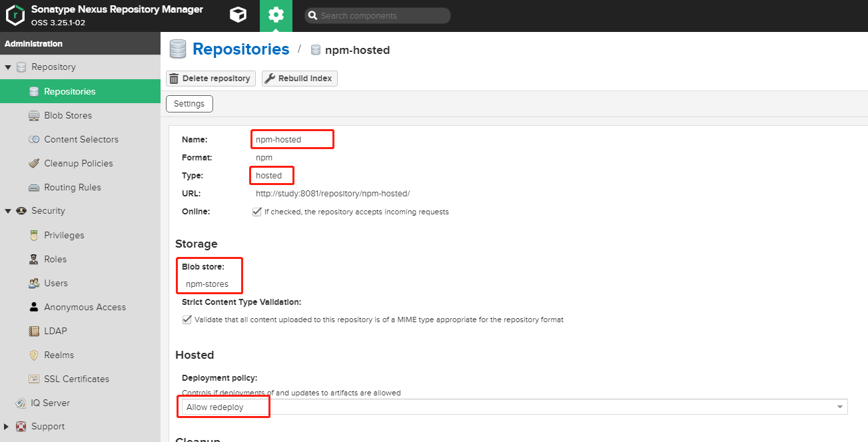Click the Delete repository button
This screenshot has height=442, width=868.
point(211,78)
